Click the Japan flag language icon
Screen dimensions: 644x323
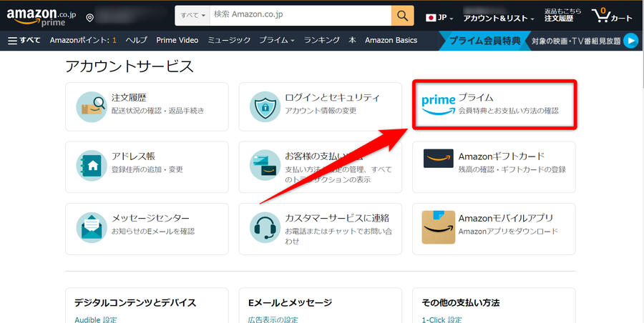pos(431,18)
